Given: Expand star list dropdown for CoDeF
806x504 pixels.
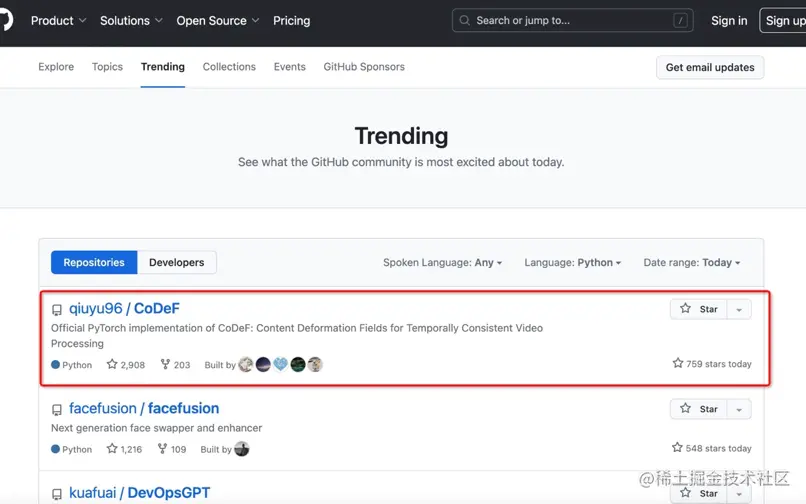Looking at the screenshot, I should point(739,309).
